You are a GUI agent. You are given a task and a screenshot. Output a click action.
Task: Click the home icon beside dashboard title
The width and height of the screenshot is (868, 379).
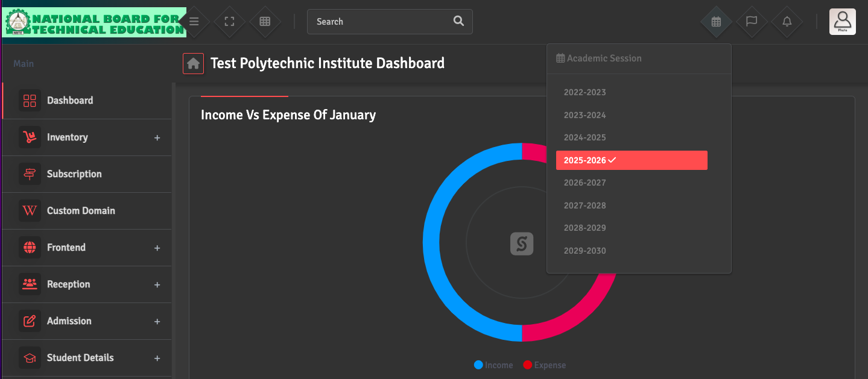point(193,63)
